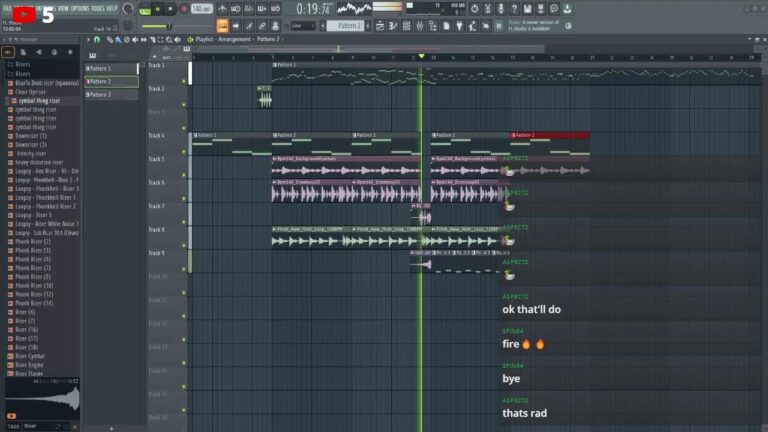Toggle the overdub/blend recording icon
768x432 pixels.
point(262,9)
